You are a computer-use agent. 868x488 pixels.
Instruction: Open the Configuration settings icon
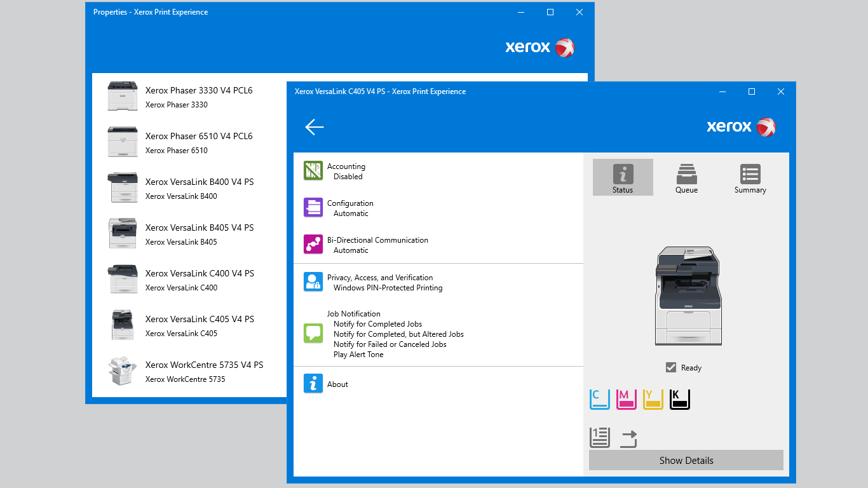click(x=313, y=207)
